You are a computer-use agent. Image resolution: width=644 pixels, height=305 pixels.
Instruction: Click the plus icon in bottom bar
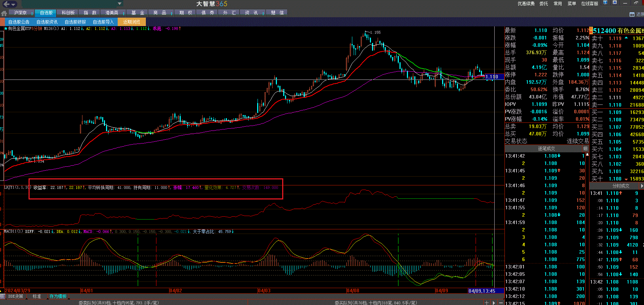tap(487, 303)
